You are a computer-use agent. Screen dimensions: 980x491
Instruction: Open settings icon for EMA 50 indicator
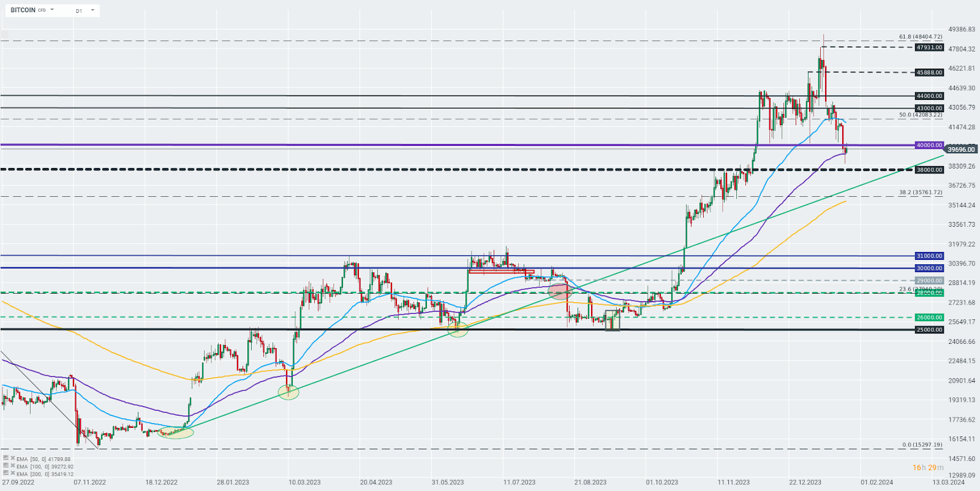[6, 458]
